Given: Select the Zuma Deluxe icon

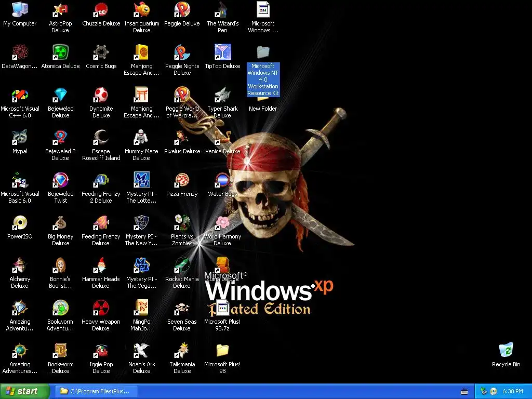Looking at the screenshot, I should [222, 265].
